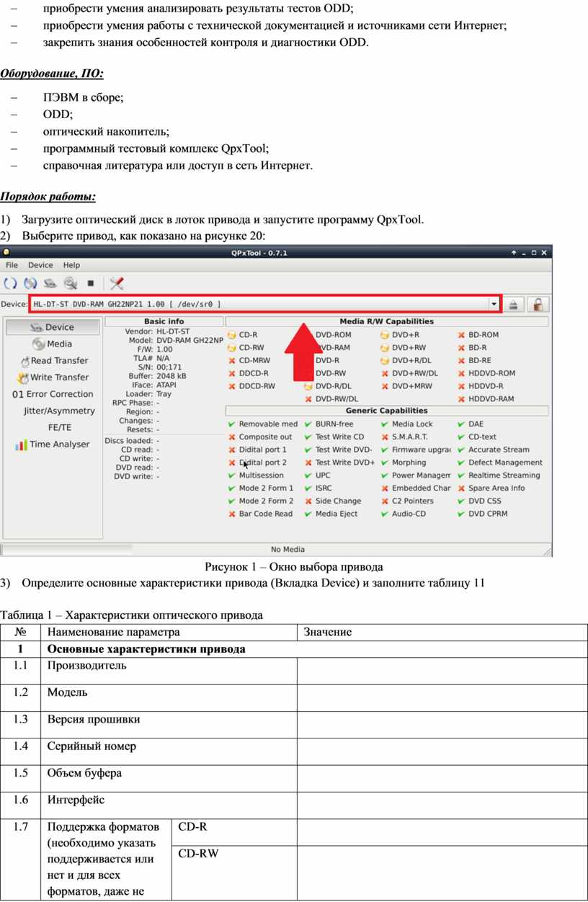Click the eject tray icon beside the device box
Viewport: 588px width, 902px height.
tap(513, 305)
